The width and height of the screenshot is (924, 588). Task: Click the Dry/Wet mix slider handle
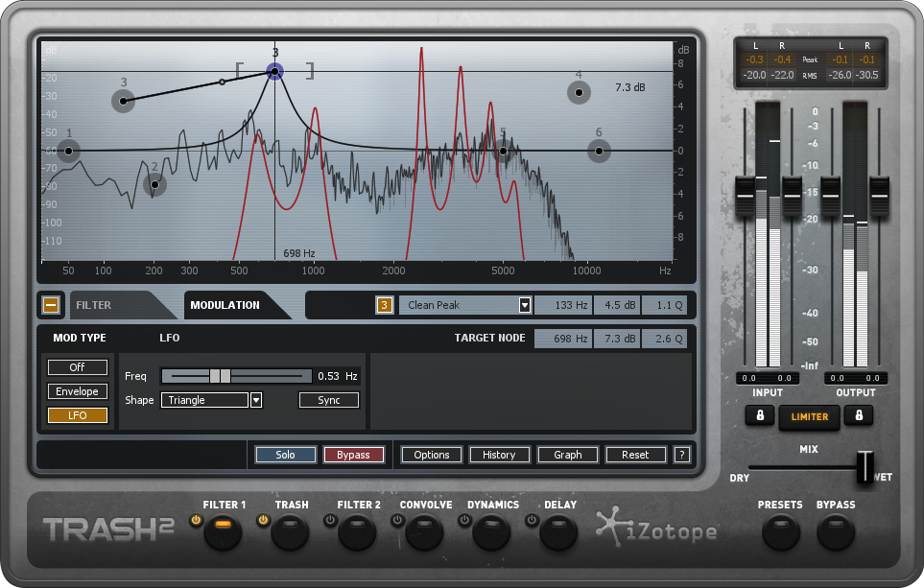click(x=865, y=467)
